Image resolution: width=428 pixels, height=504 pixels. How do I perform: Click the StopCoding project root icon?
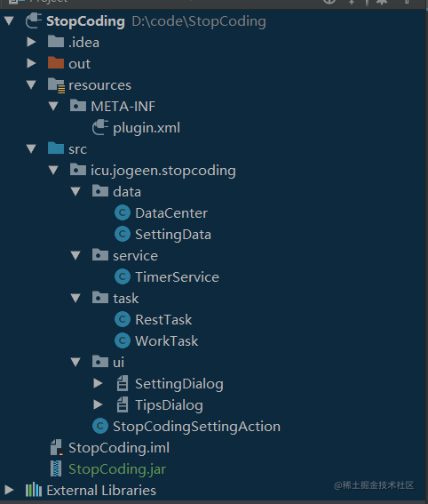[34, 21]
